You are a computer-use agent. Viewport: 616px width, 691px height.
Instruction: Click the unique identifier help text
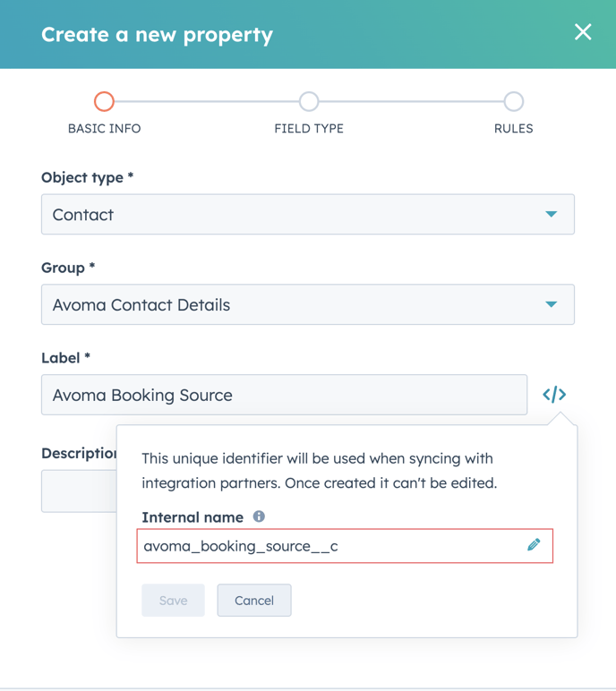point(320,471)
